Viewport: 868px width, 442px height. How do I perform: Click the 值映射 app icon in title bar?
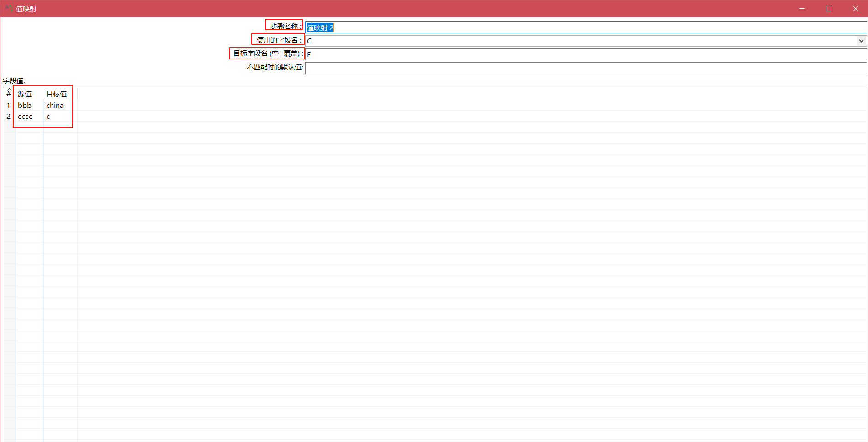point(9,8)
